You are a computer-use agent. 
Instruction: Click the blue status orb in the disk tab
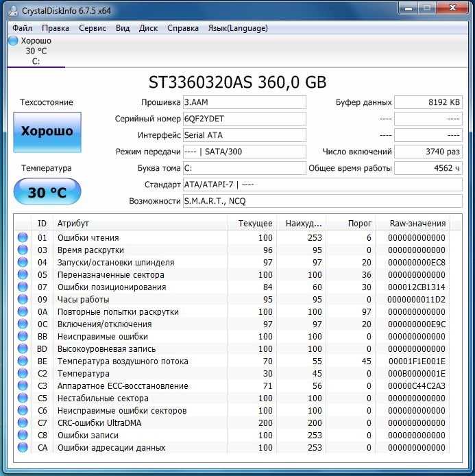[x=13, y=40]
